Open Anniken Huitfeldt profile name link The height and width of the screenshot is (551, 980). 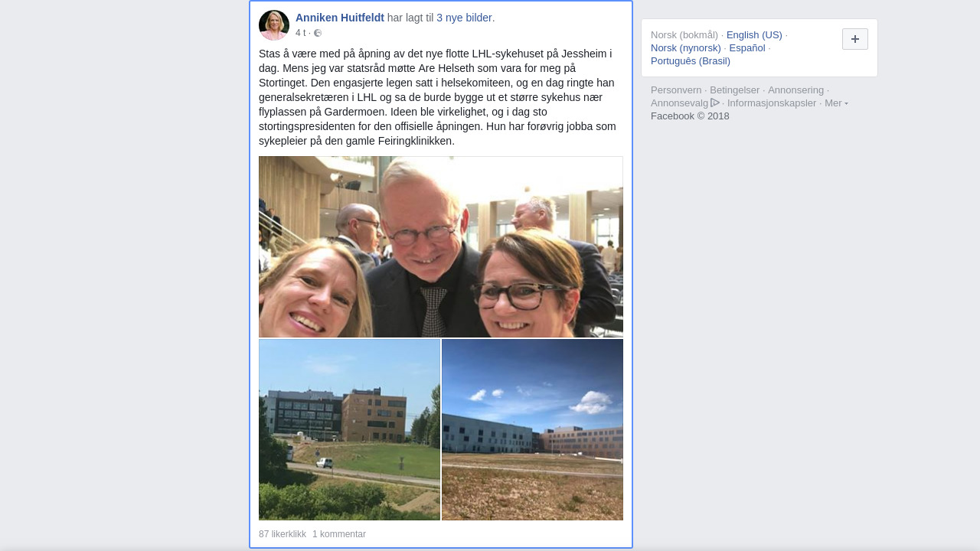pos(340,18)
